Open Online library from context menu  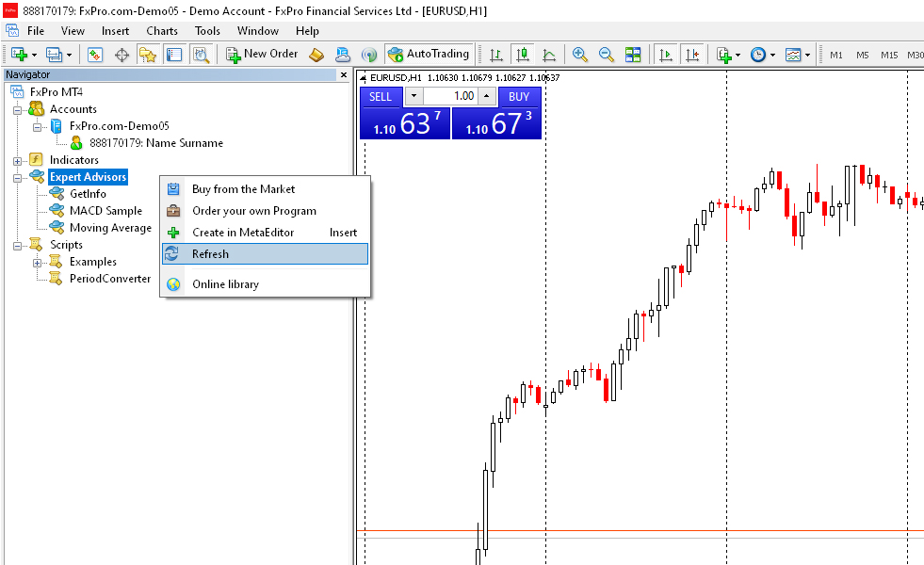click(266, 284)
